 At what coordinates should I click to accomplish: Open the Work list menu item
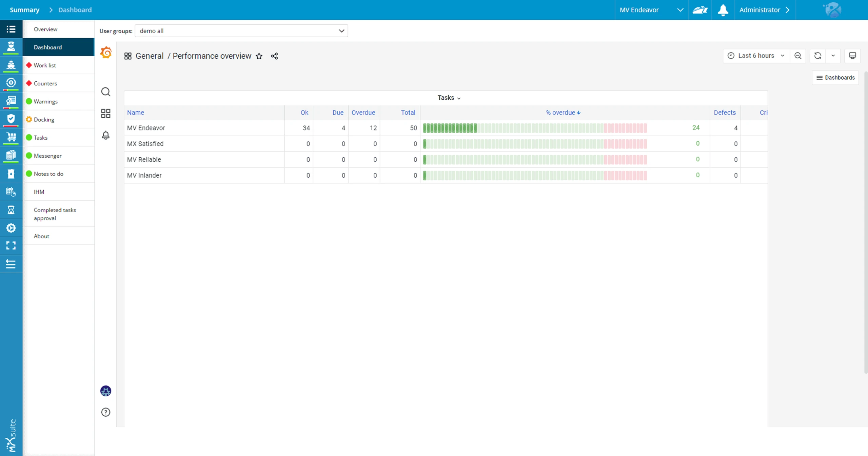tap(44, 65)
